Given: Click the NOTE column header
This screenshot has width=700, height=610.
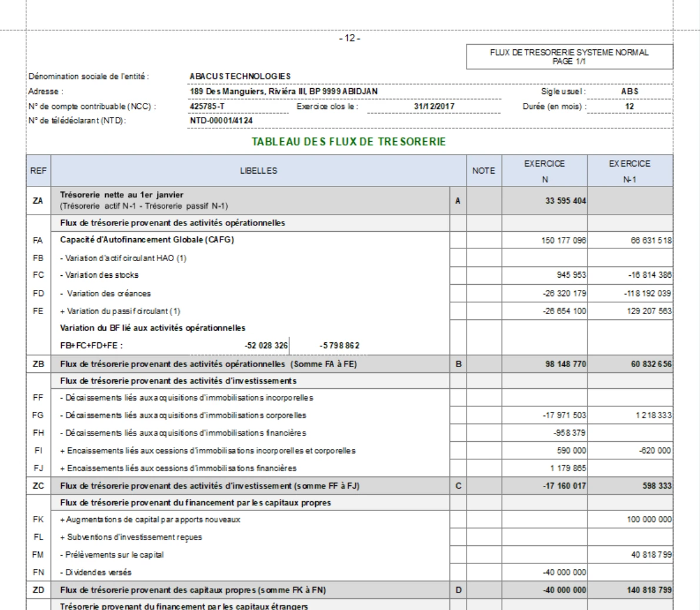Looking at the screenshot, I should point(484,171).
